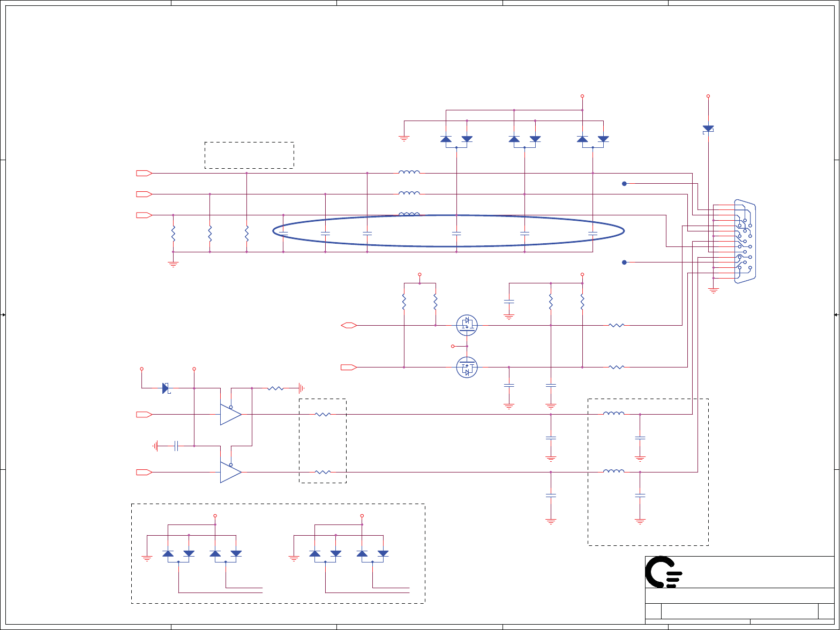
Task: Click the upper blue test point dot
Action: pos(624,184)
